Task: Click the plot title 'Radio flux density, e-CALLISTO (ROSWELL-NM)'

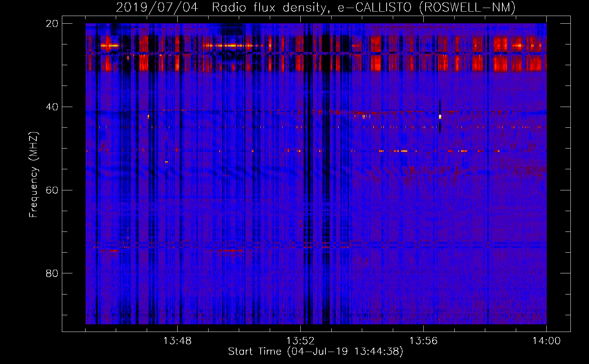Action: pyautogui.click(x=364, y=7)
